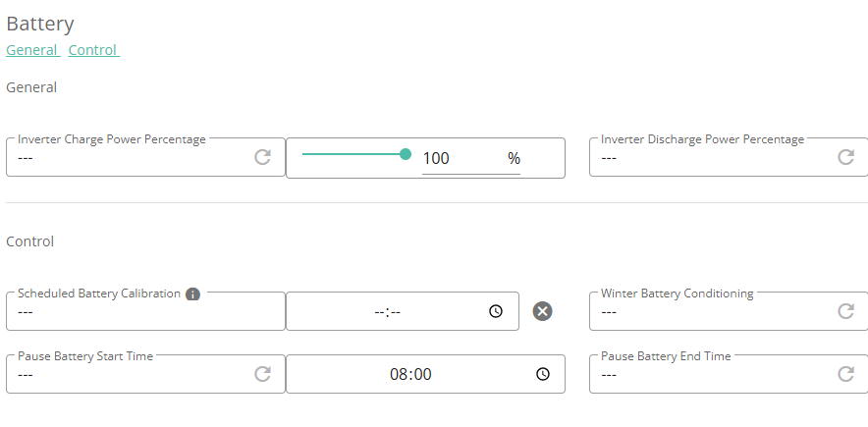
Task: Click the charge power percentage slider handle
Action: point(406,154)
